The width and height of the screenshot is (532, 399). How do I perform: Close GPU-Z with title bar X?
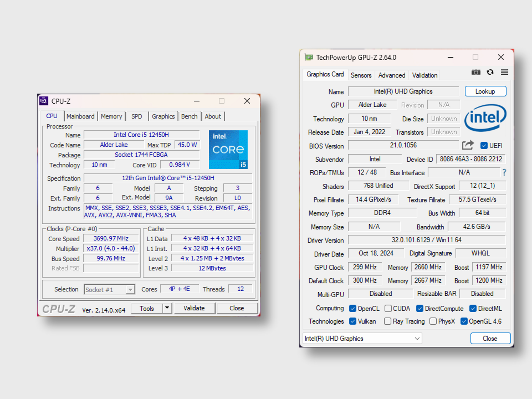tap(501, 57)
